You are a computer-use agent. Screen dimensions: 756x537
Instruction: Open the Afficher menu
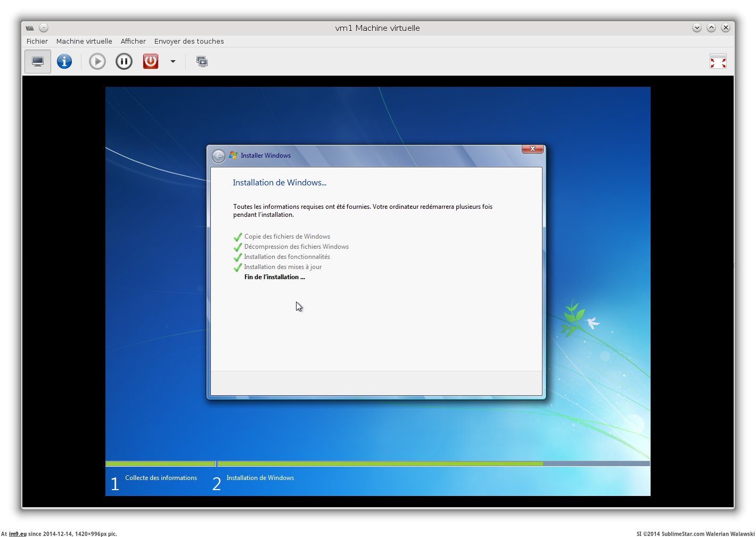(x=133, y=42)
